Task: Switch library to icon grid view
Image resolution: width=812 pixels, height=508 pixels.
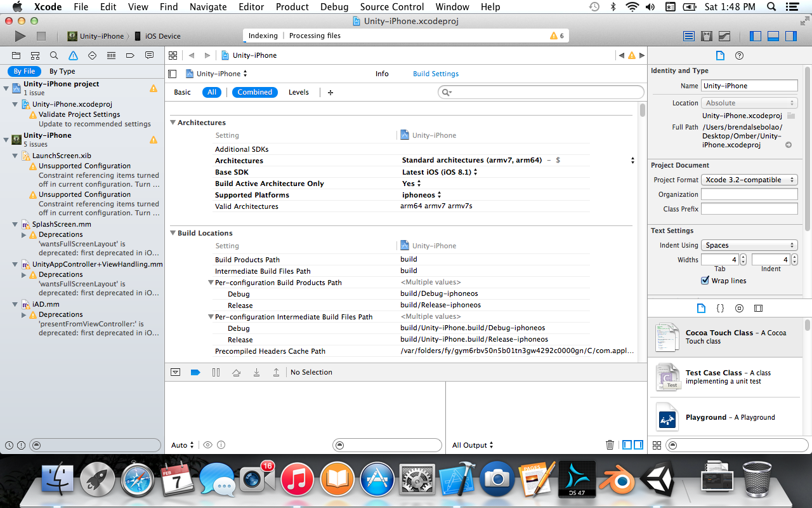Action: tap(657, 445)
